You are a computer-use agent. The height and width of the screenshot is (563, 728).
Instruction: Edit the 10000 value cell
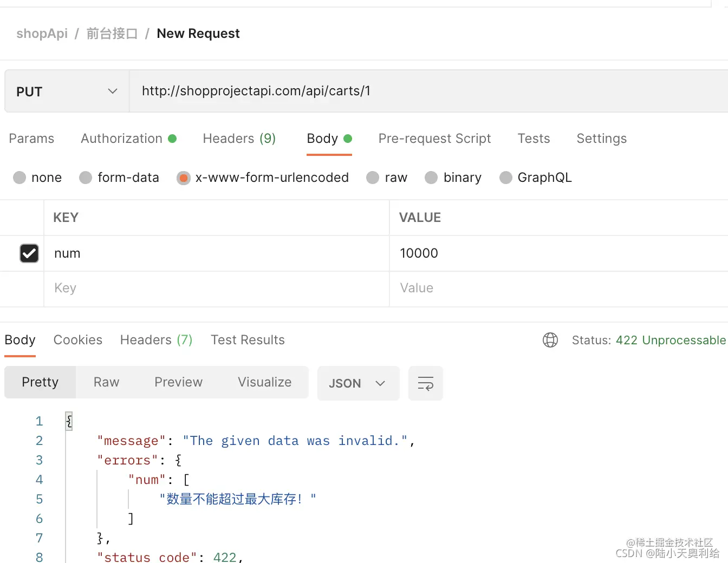tap(559, 253)
